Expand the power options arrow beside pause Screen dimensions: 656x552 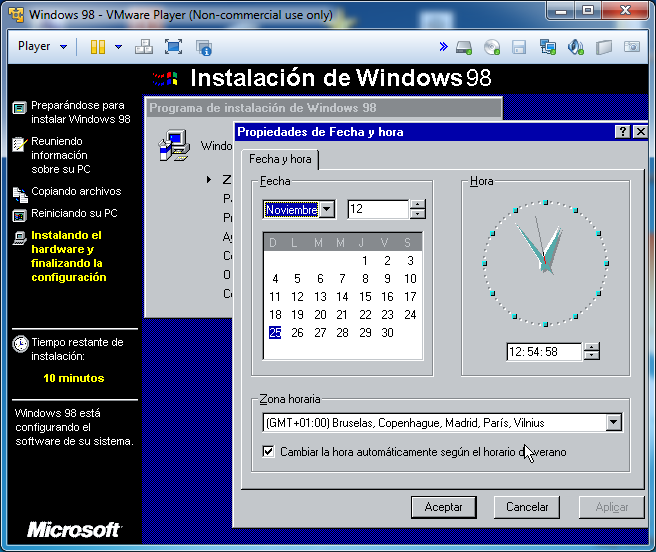click(x=118, y=47)
